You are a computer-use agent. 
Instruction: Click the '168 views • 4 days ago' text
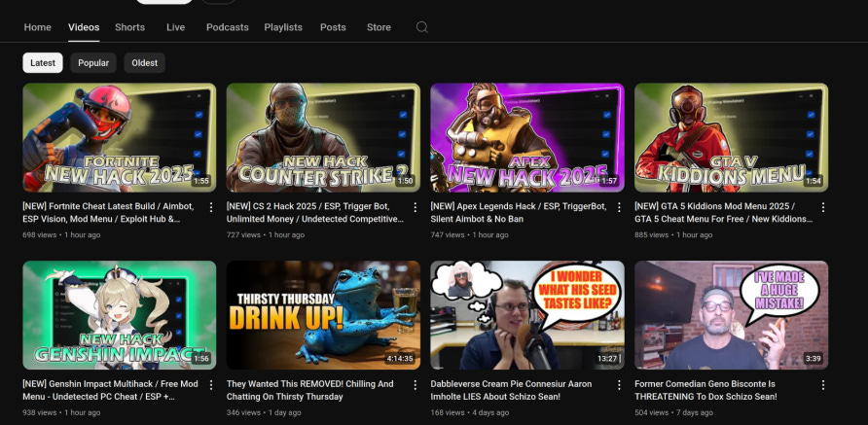(469, 412)
